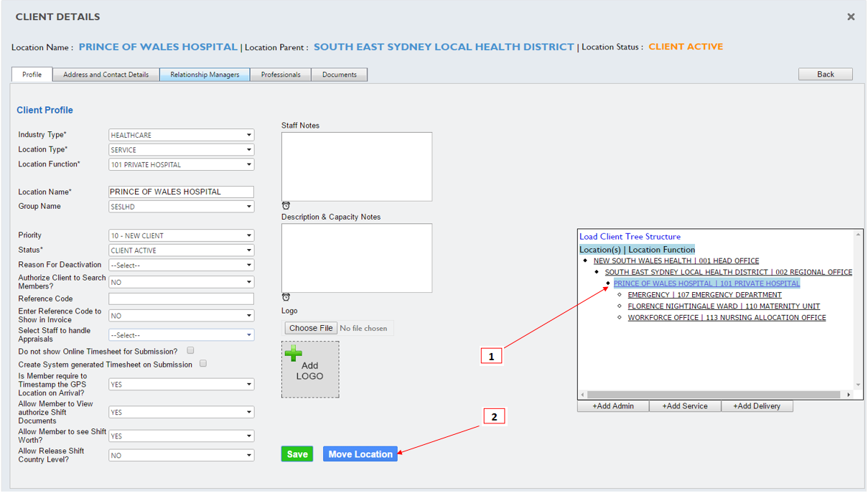The width and height of the screenshot is (868, 493).
Task: Click the alarm clock icon under Staff Notes
Action: (286, 206)
